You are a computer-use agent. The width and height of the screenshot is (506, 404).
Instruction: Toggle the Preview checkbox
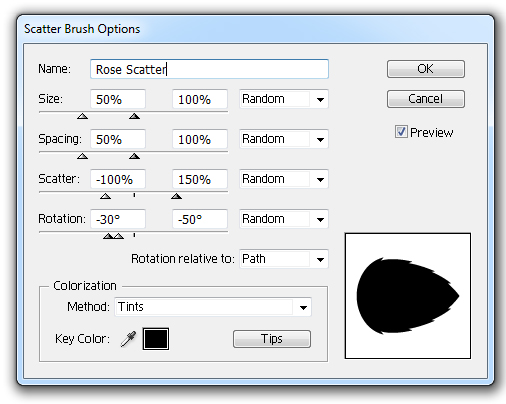click(401, 132)
